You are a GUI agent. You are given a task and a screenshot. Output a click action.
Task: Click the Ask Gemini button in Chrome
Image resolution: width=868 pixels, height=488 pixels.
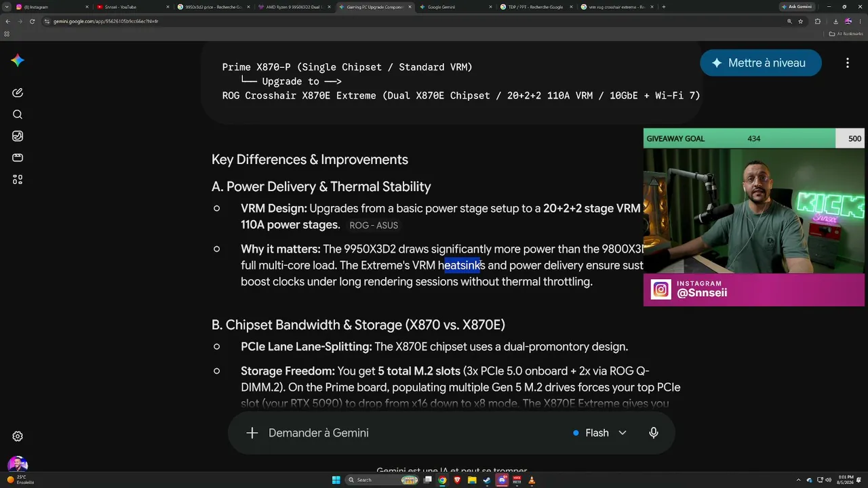797,7
